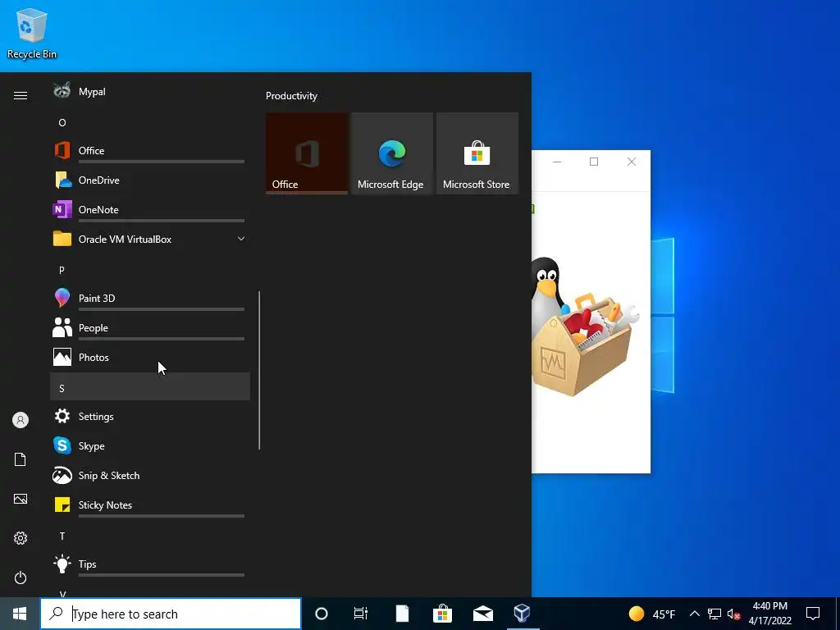Open the clock showing 4:40 PM
Viewport: 840px width, 630px height.
click(769, 614)
